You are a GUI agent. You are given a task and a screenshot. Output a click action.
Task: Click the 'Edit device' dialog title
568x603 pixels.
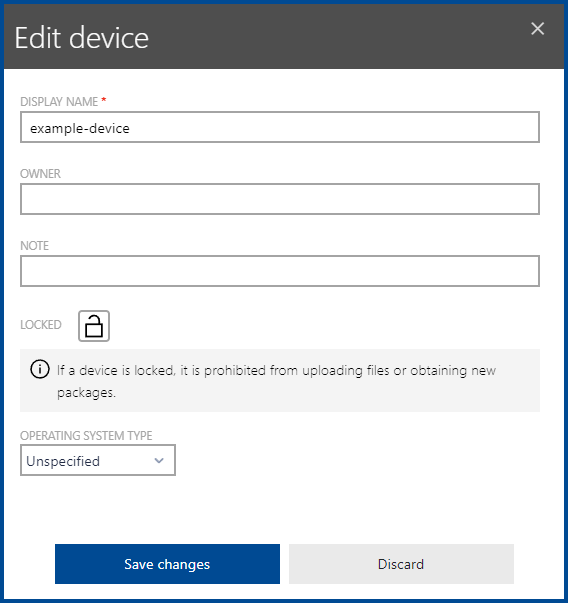pyautogui.click(x=82, y=38)
